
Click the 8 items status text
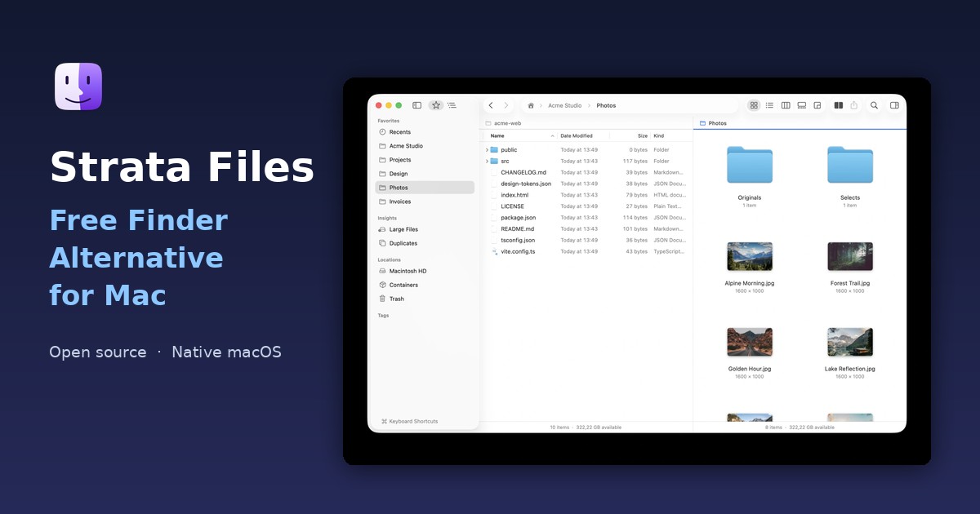pyautogui.click(x=773, y=428)
